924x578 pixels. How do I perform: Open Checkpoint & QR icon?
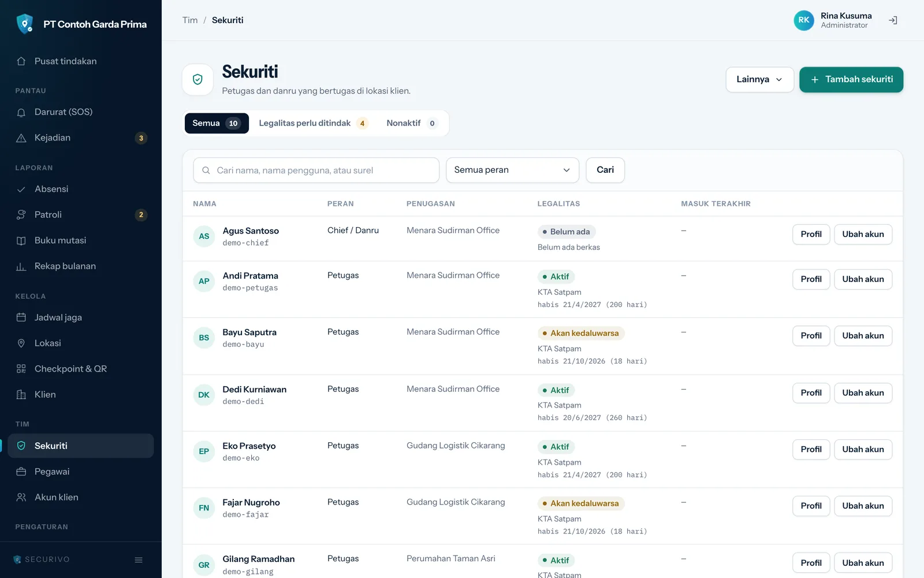pos(21,369)
